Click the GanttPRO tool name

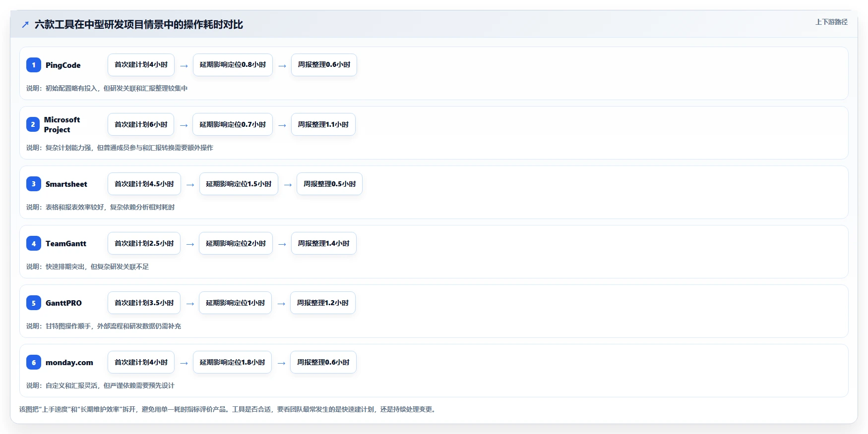63,303
